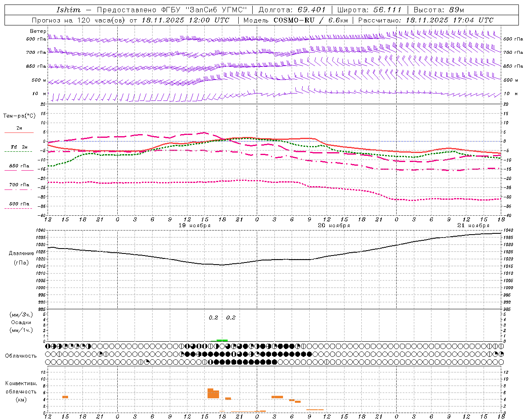This screenshot has width=525, height=420.
Task: Click the green precipitation bar on the chart
Action: pos(222,340)
